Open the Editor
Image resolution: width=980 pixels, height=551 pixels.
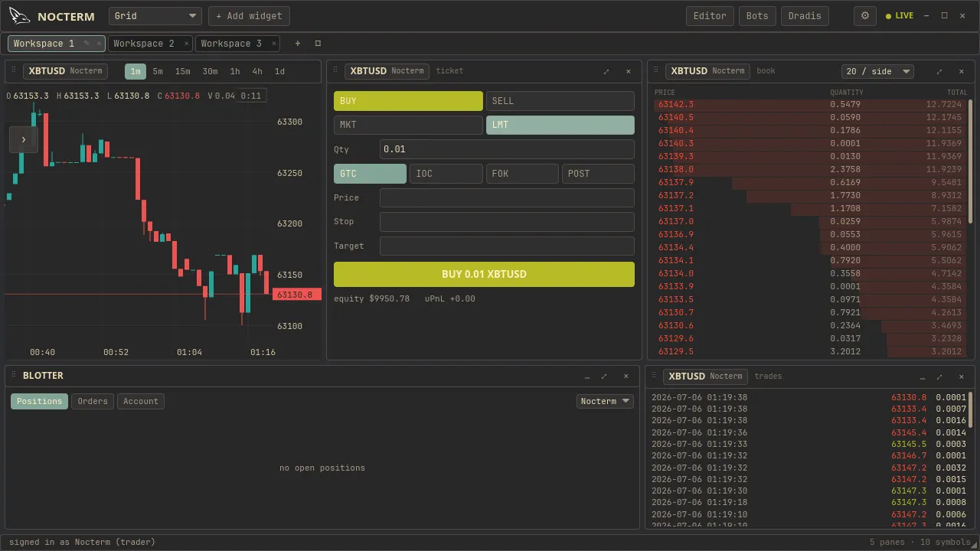coord(710,16)
